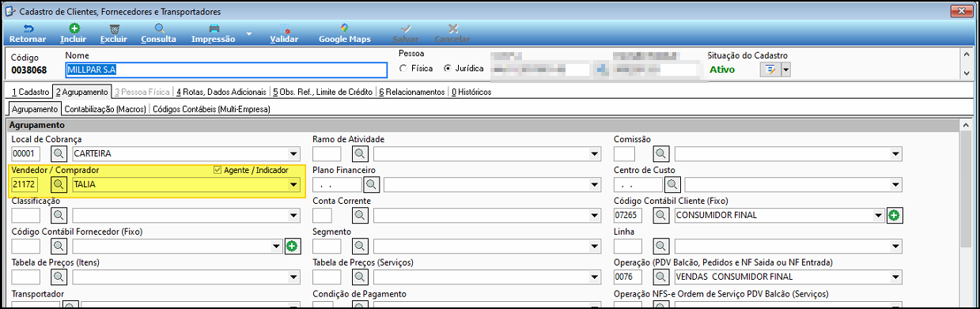Click the Vendedor / Comprador search icon
The image size is (980, 309).
coord(59,185)
